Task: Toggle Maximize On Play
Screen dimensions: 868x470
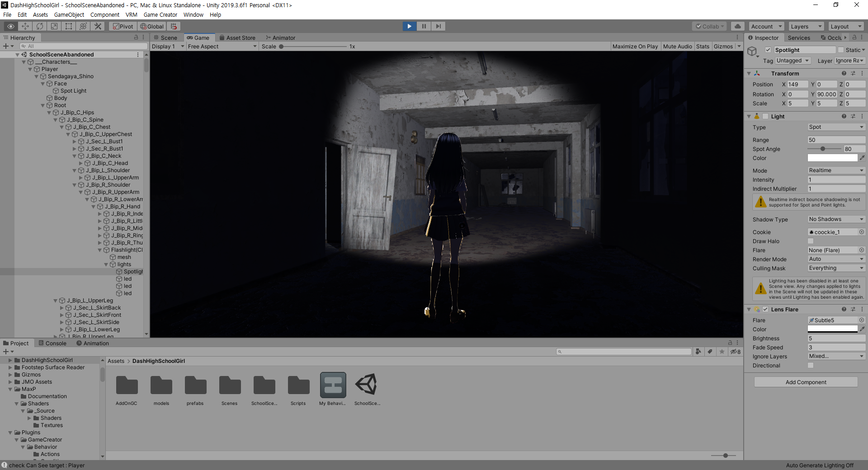Action: point(635,46)
